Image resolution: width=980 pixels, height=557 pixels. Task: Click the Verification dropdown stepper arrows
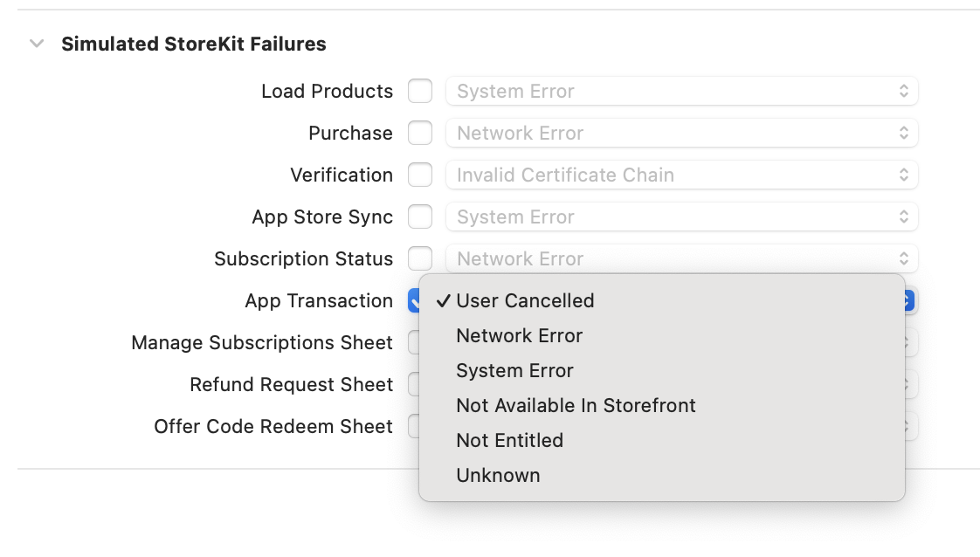[x=904, y=175]
